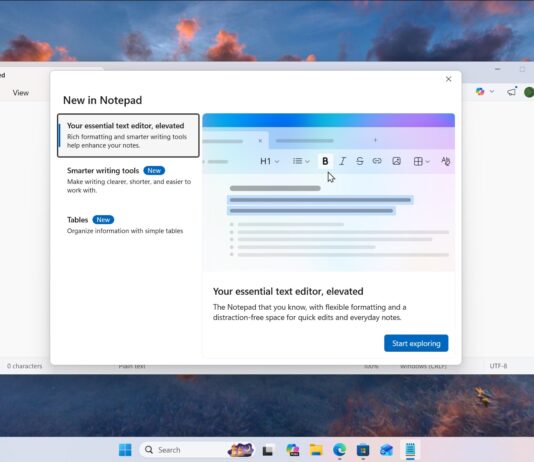Select 'Your essential text editor, elevated' list item
Image resolution: width=534 pixels, height=462 pixels.
128,136
